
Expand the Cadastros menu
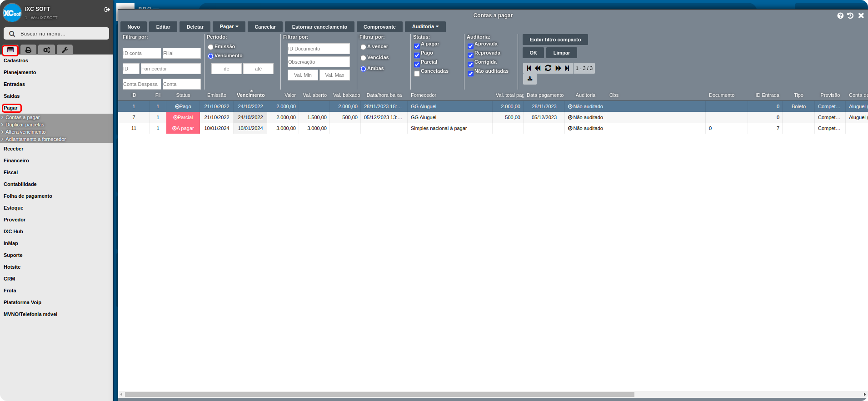click(x=16, y=60)
